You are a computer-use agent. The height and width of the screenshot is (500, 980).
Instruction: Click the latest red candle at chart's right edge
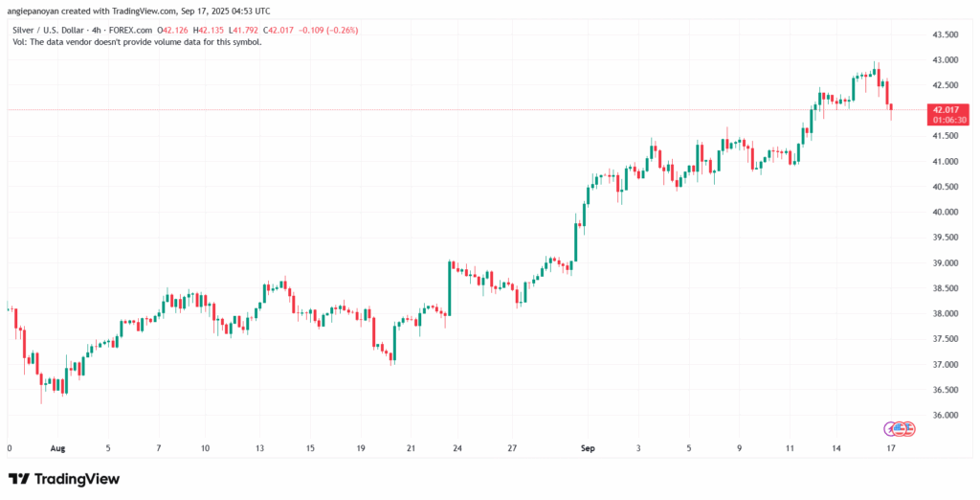tap(890, 107)
